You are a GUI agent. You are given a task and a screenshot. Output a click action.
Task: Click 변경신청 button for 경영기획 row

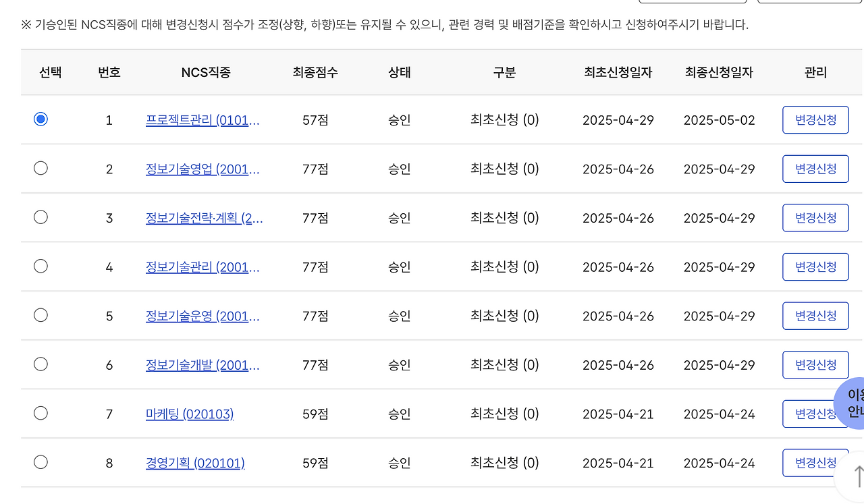[815, 462]
